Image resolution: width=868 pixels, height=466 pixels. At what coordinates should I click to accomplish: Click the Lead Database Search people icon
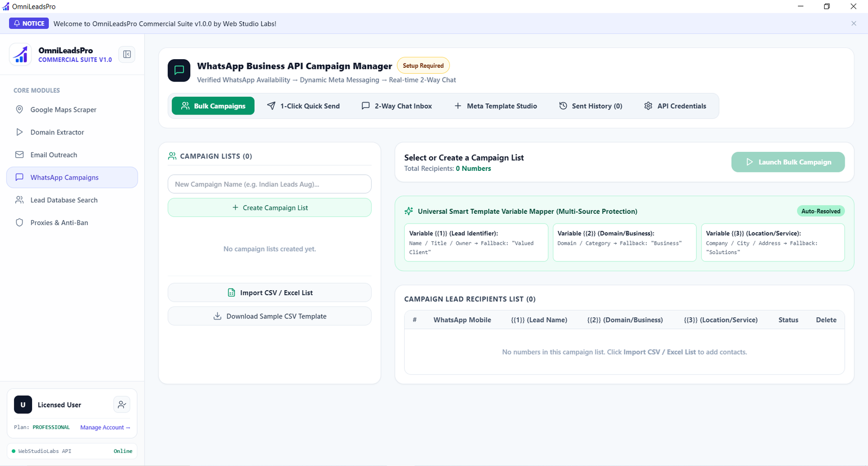[x=20, y=200]
